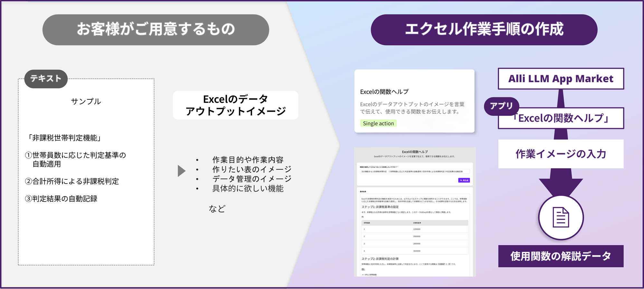
Task: Click the purple 再生成 button
Action: tap(464, 180)
